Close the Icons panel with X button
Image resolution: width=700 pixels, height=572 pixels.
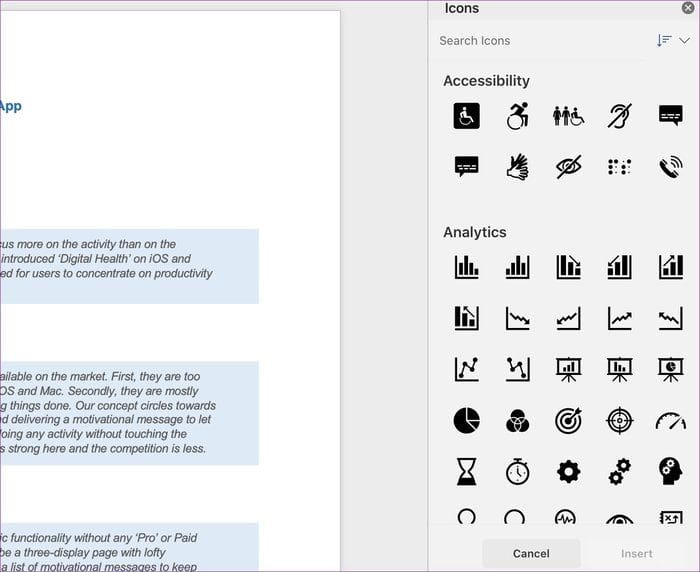tap(688, 8)
